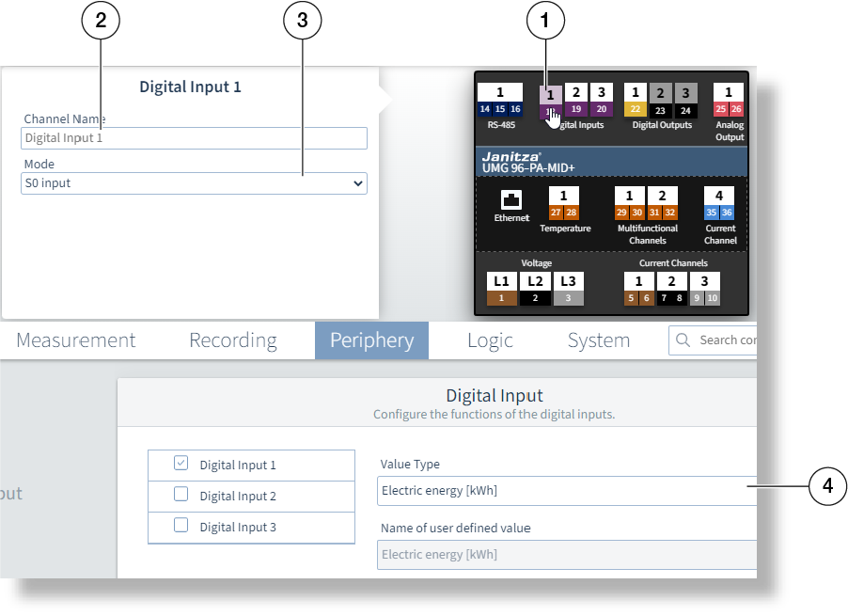
Task: Click the Channel Name input field
Action: (194, 138)
